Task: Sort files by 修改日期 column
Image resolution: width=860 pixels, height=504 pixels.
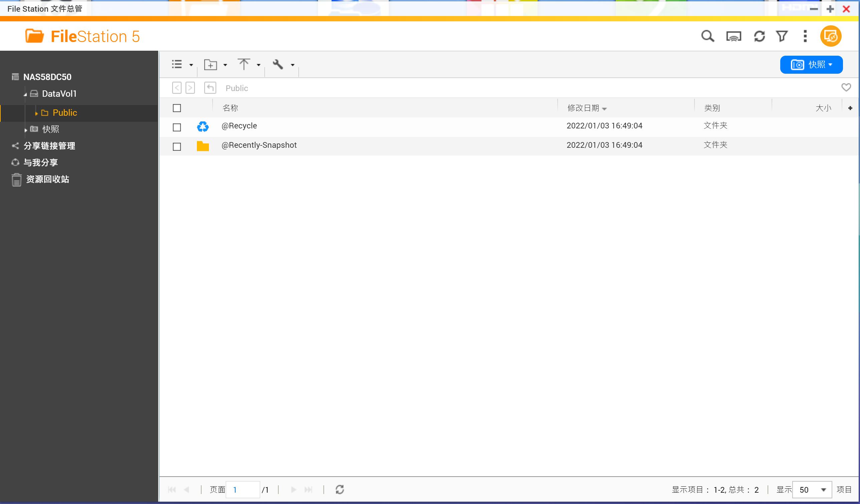Action: (584, 108)
